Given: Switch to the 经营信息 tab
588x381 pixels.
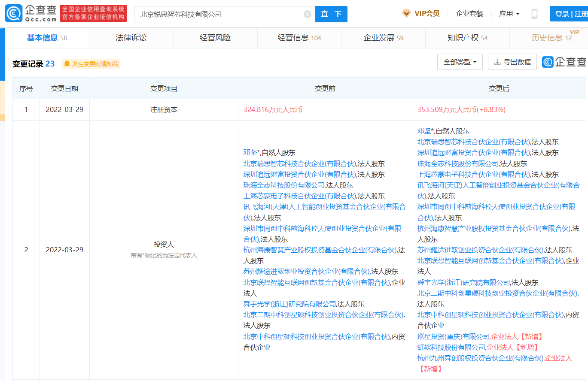Looking at the screenshot, I should point(299,38).
